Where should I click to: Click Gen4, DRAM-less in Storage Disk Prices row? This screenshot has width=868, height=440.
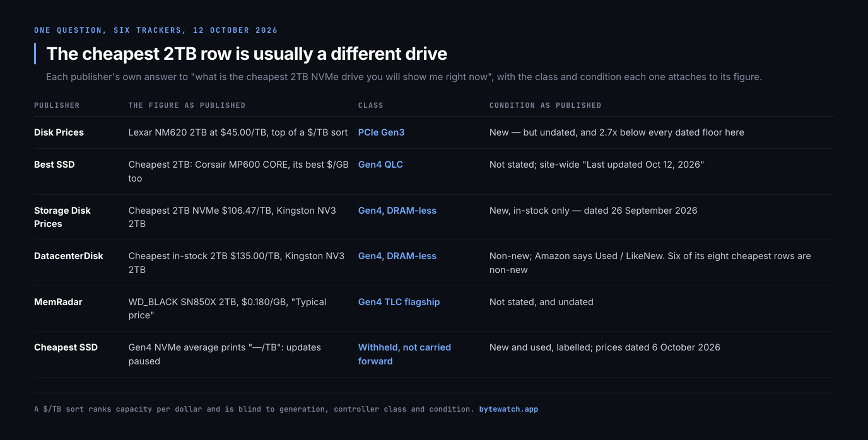[x=397, y=211]
